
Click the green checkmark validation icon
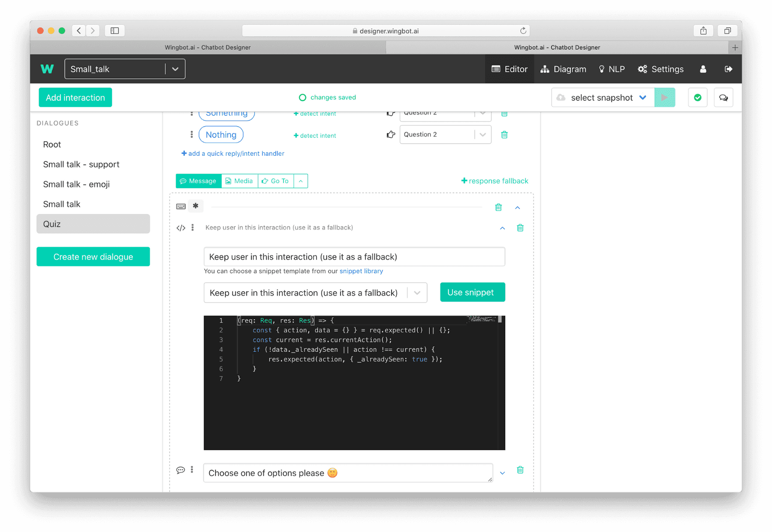698,98
